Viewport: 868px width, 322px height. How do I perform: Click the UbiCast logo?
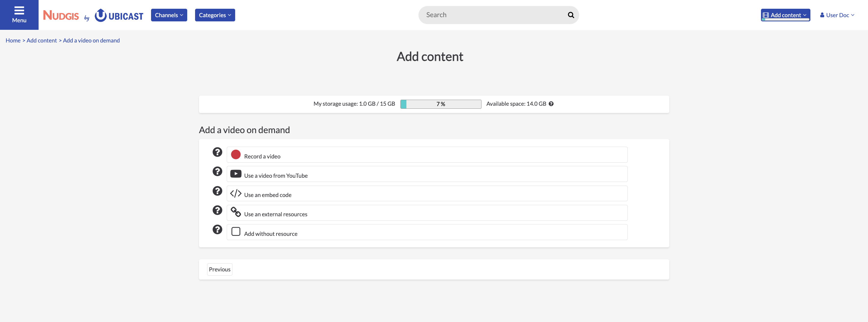(x=119, y=15)
